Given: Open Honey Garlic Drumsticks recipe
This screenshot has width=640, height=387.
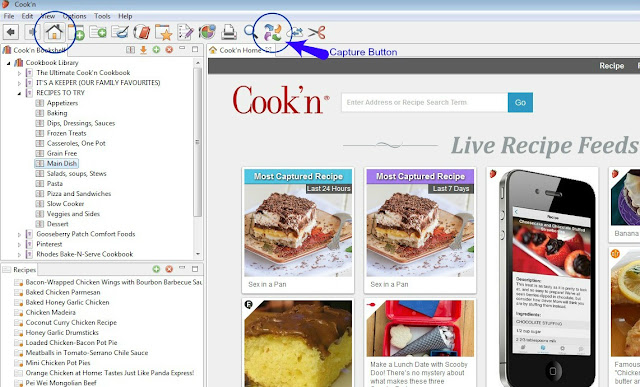Looking at the screenshot, I should point(62,333).
